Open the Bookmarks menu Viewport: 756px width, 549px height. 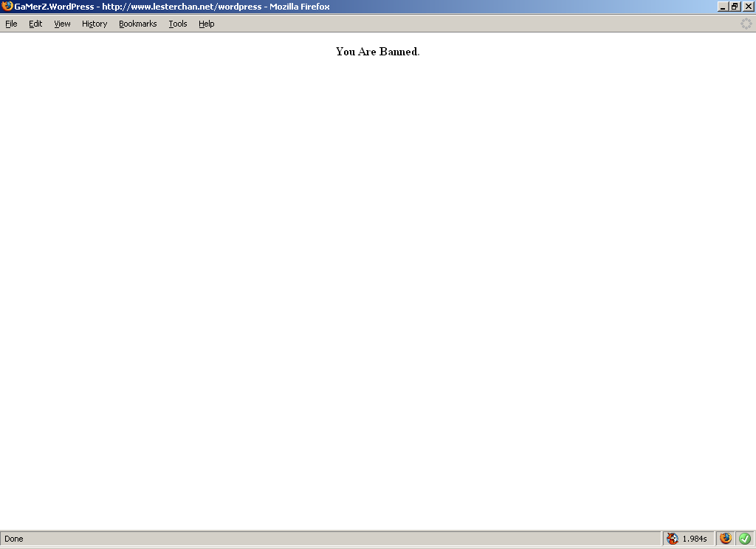pyautogui.click(x=137, y=24)
